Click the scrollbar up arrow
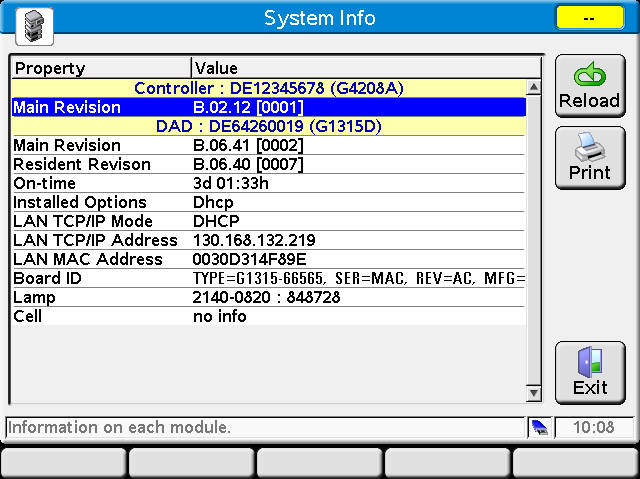640x479 pixels. [534, 87]
